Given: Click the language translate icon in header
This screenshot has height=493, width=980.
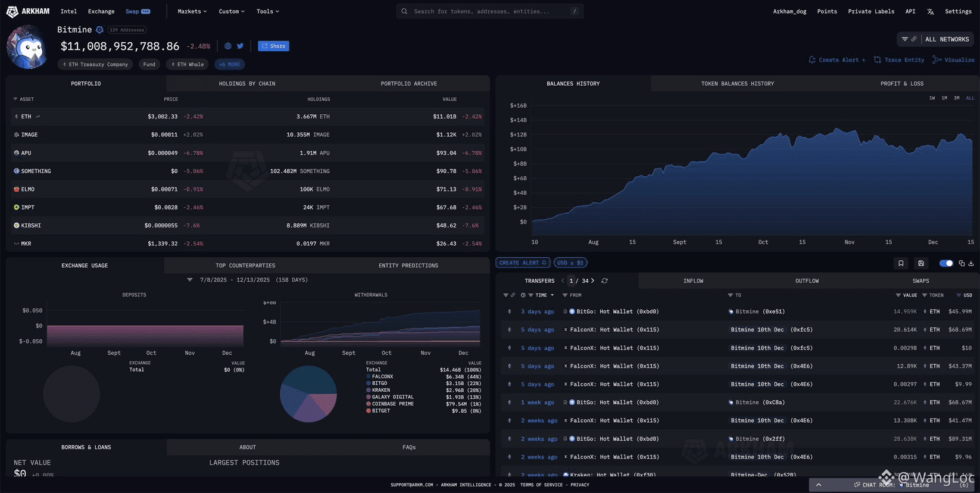Looking at the screenshot, I should (931, 11).
